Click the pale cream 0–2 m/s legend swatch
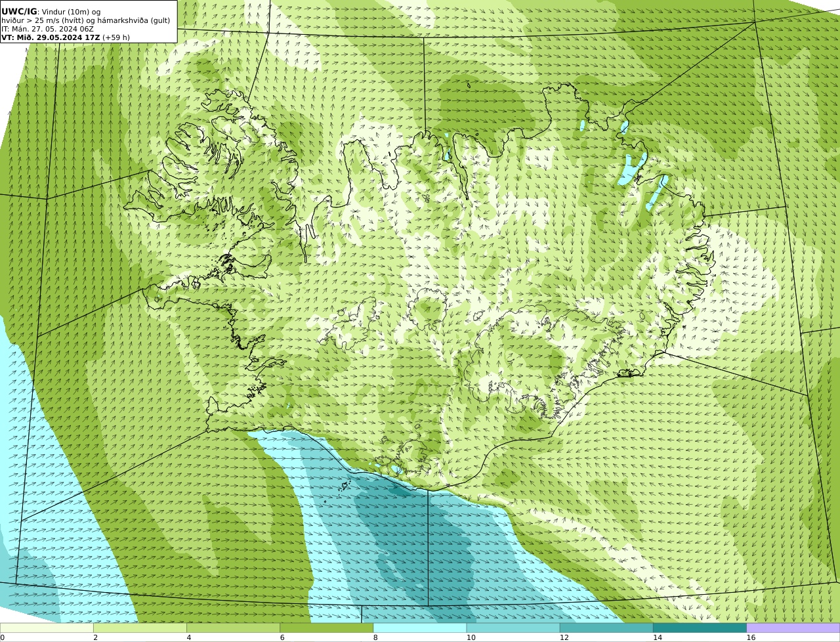840x642 pixels. [x=47, y=628]
